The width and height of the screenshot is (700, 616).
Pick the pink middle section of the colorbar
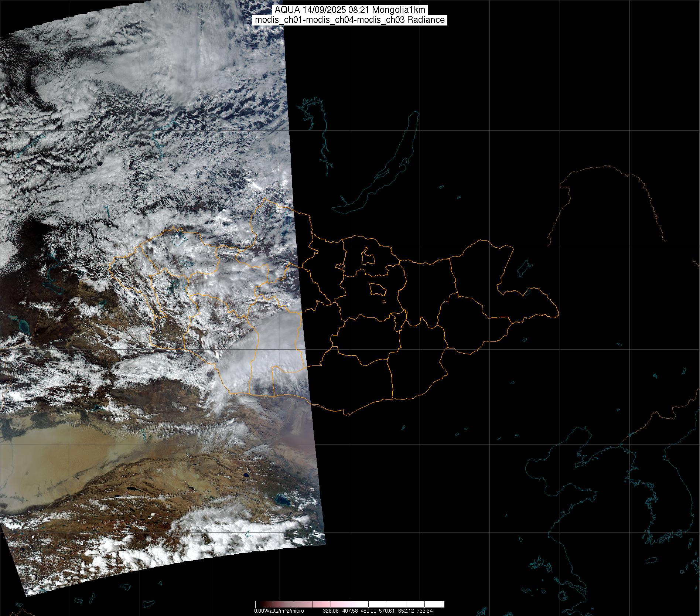[x=332, y=604]
